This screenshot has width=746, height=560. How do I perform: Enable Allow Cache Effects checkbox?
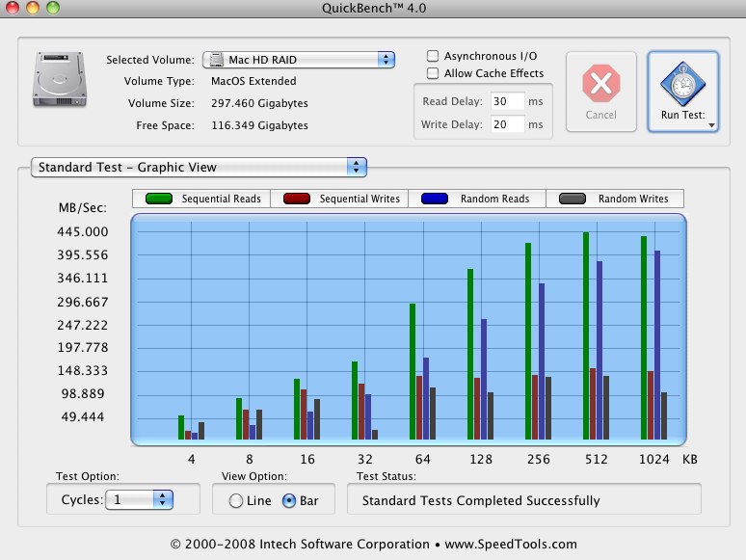[433, 73]
